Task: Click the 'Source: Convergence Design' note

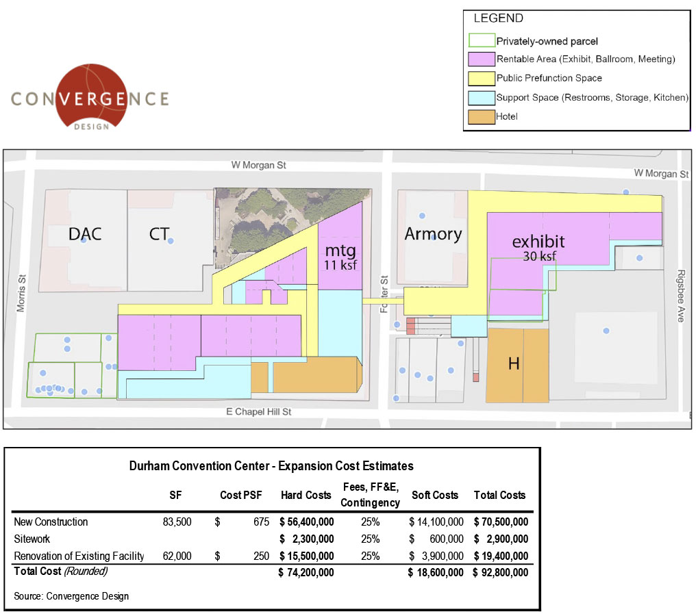Action: 71,596
